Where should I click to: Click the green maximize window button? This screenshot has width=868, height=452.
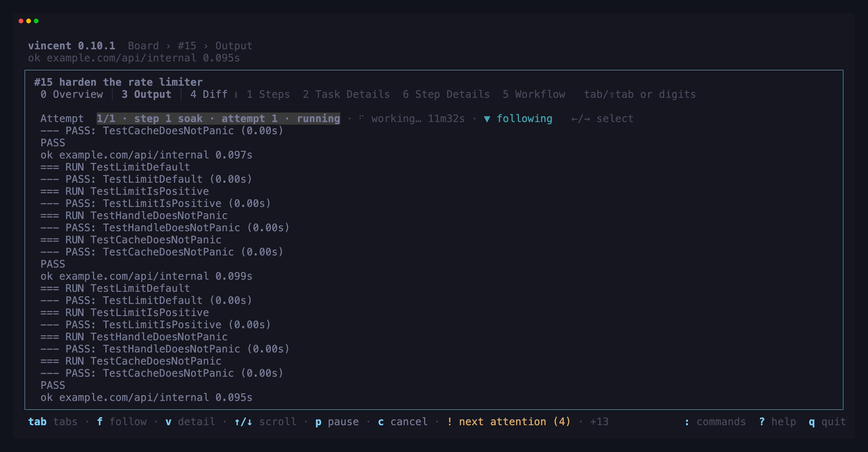[36, 21]
